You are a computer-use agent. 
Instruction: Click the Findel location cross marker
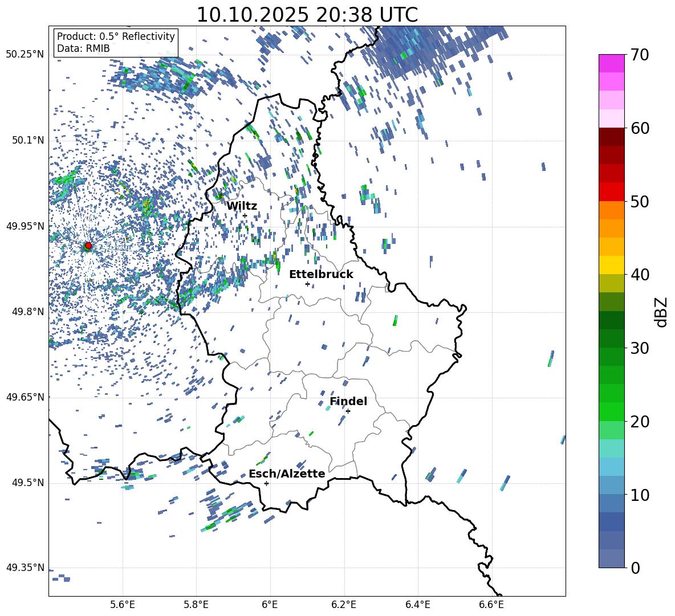click(x=348, y=411)
